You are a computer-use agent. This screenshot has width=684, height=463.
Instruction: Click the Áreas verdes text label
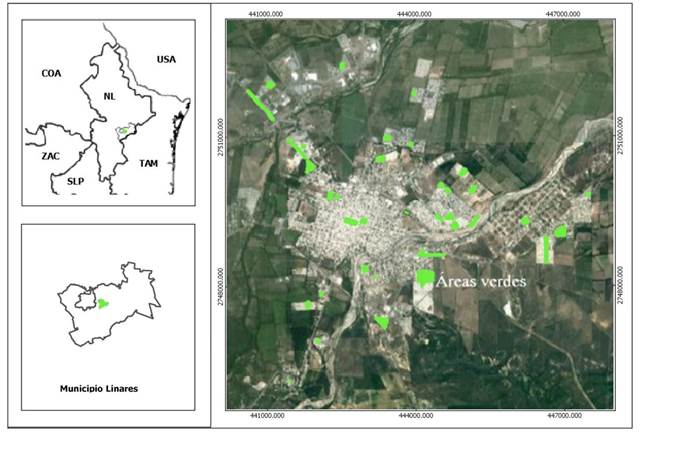point(482,280)
